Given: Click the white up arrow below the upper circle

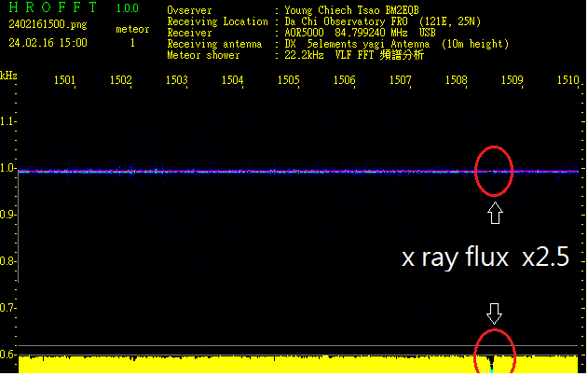Looking at the screenshot, I should [495, 214].
